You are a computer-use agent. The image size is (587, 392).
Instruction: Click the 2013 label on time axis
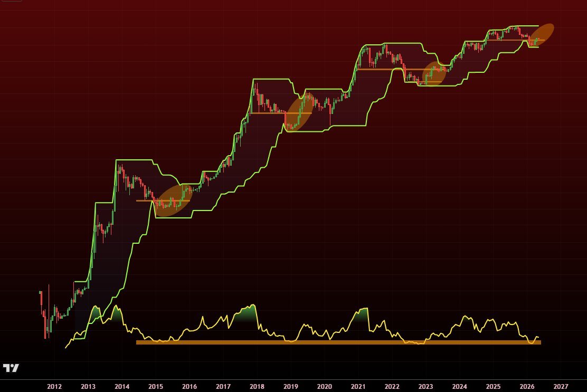coord(88,386)
